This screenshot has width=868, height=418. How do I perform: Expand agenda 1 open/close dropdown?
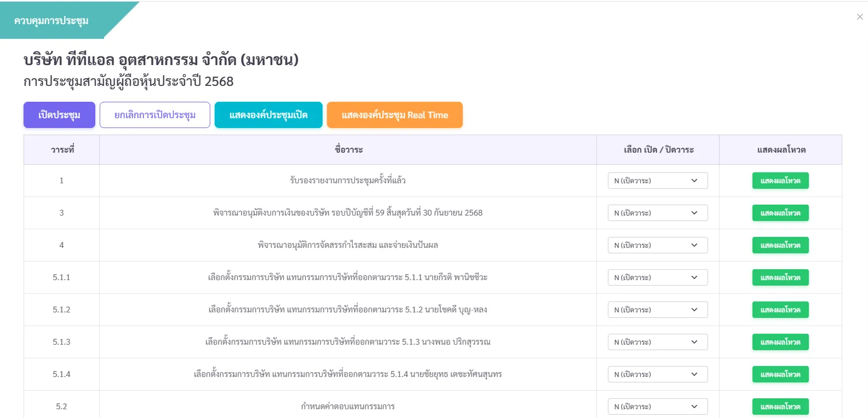coord(657,181)
